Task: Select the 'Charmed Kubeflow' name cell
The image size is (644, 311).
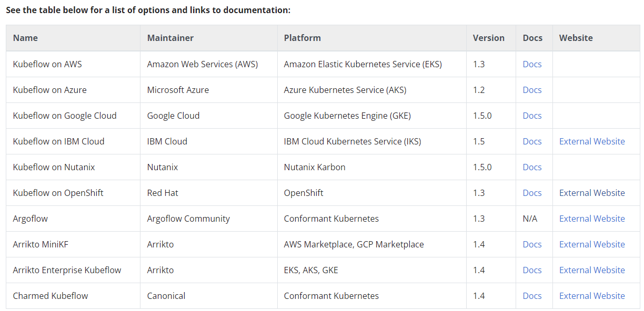Action: [73, 296]
